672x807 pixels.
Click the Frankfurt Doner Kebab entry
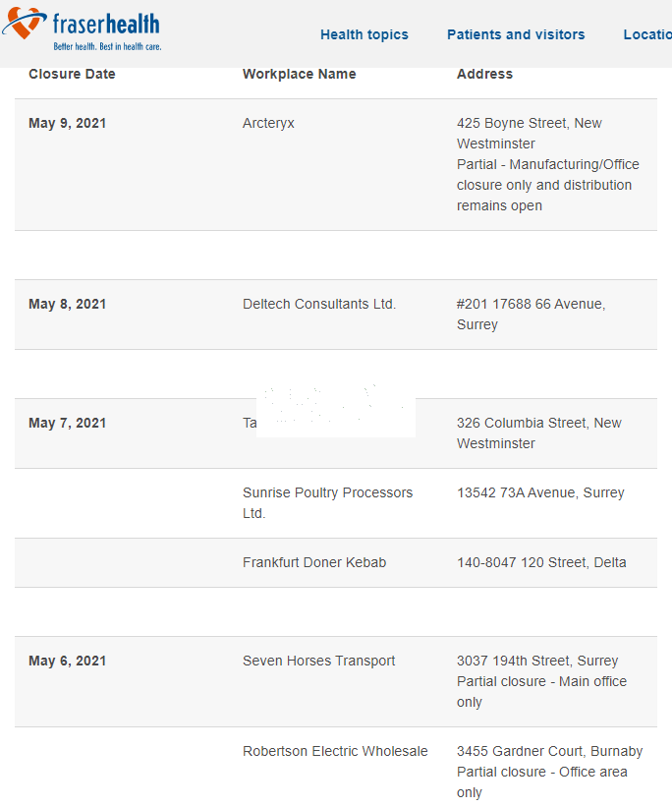point(314,562)
